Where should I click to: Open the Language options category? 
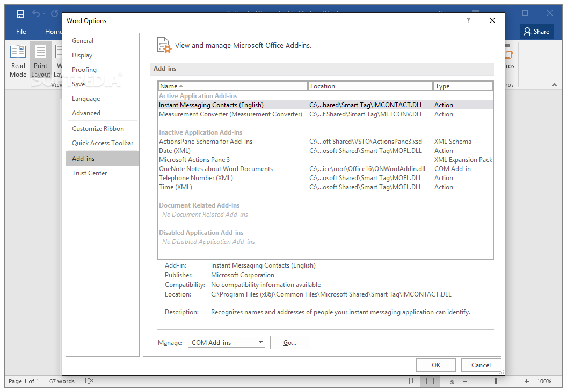[x=103, y=99]
